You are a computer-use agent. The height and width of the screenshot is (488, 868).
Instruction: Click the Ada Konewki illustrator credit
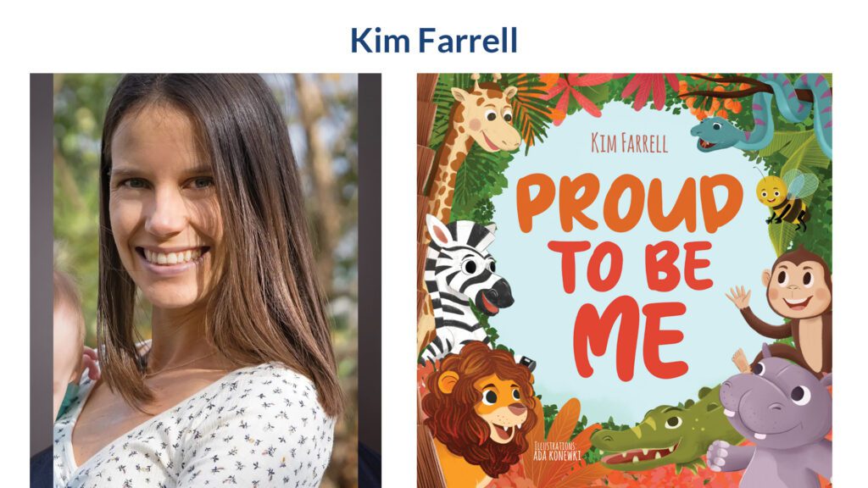pyautogui.click(x=556, y=452)
